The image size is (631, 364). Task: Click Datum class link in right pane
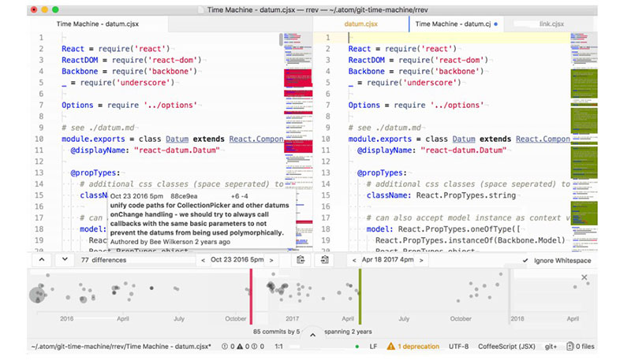(x=464, y=139)
